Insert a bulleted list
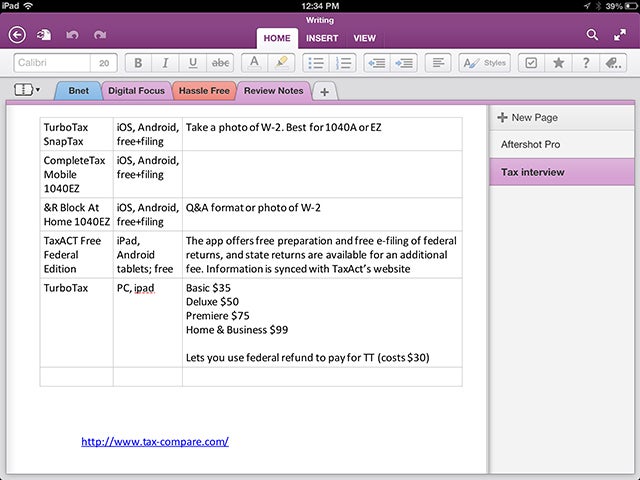Image resolution: width=640 pixels, height=480 pixels. click(x=316, y=63)
